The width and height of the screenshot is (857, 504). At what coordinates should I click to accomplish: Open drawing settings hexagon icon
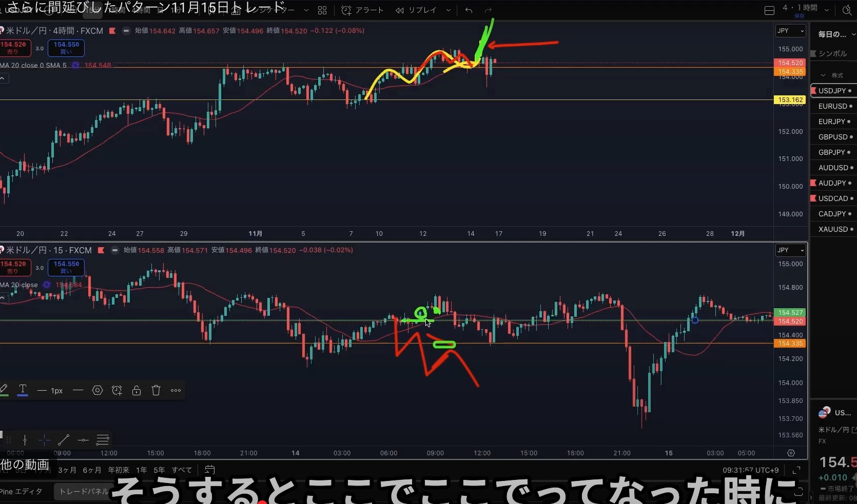pos(98,391)
